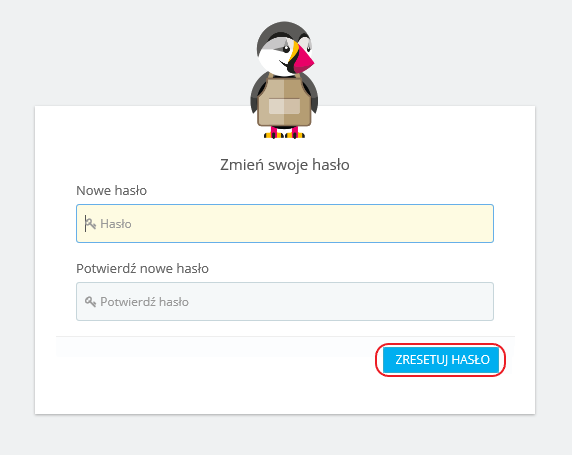The width and height of the screenshot is (572, 455).
Task: Click the text cursor in Hasło field
Action: coord(86,223)
